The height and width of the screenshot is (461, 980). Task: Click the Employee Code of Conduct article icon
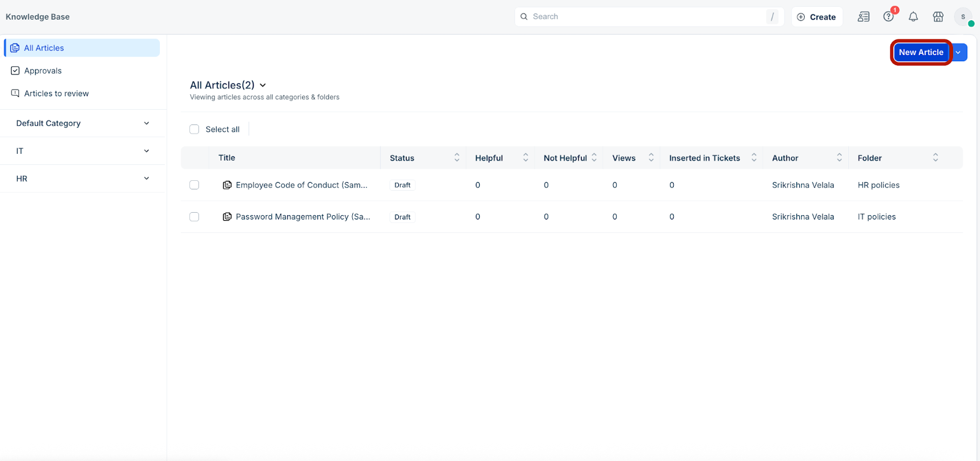[227, 185]
